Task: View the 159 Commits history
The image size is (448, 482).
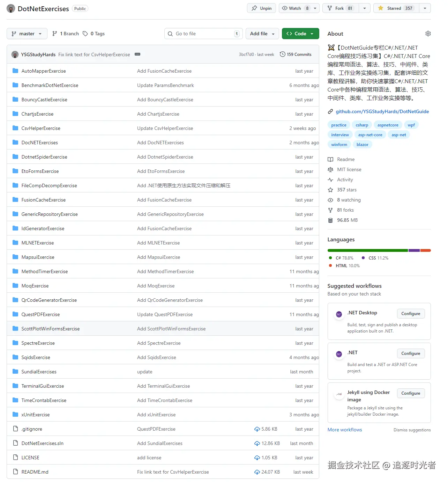Action: 296,54
